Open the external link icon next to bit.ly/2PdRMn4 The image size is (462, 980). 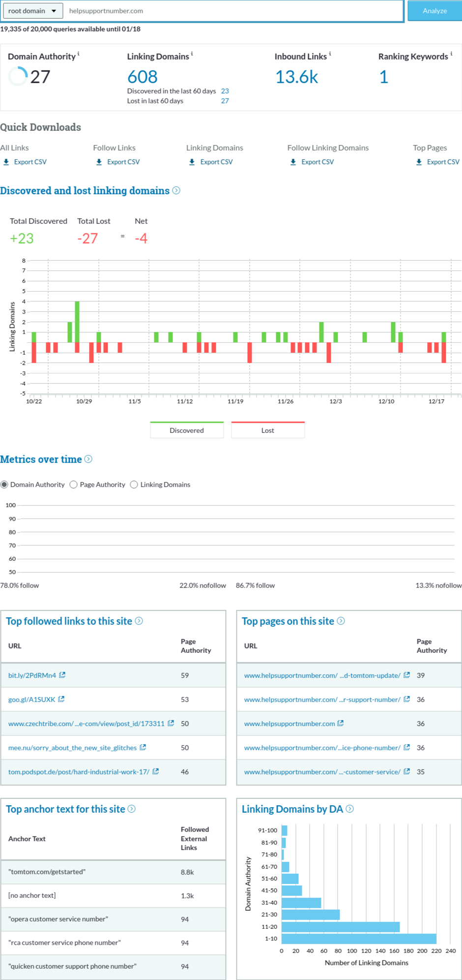tap(62, 675)
